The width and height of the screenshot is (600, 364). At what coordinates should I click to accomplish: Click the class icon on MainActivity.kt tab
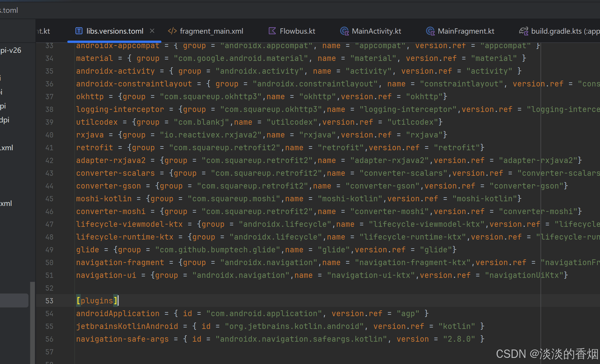click(x=344, y=31)
